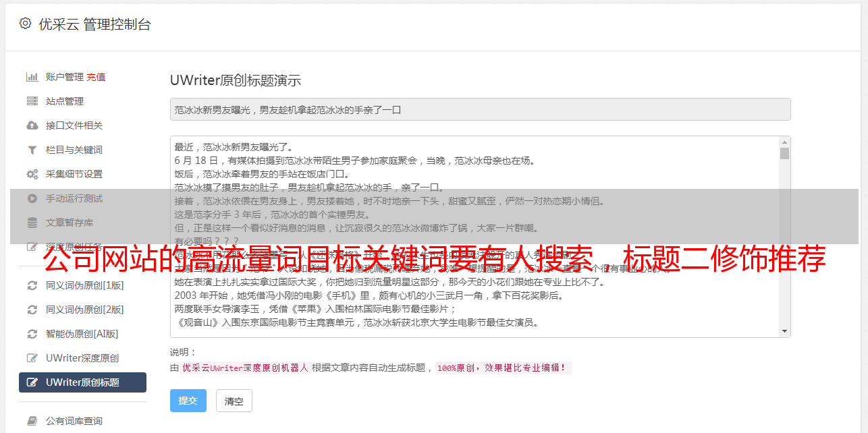This screenshot has width=868, height=433.
Task: Click the 清空 button
Action: (x=234, y=401)
